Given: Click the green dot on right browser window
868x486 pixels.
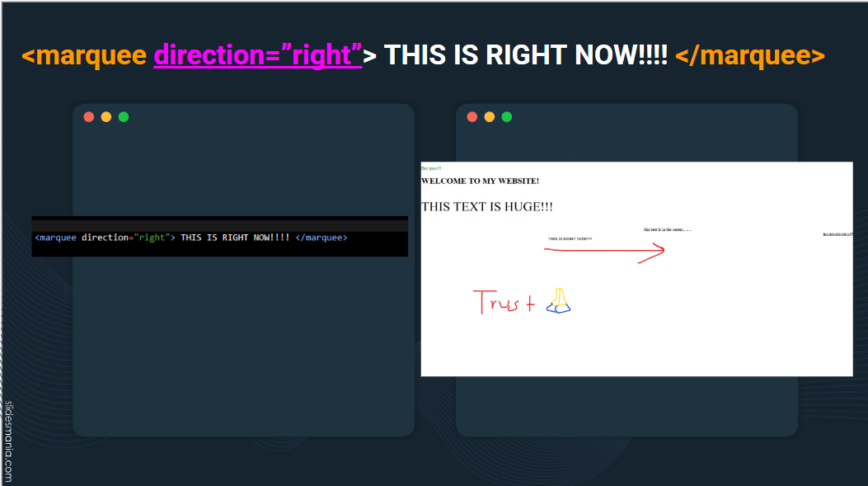Looking at the screenshot, I should pyautogui.click(x=506, y=117).
